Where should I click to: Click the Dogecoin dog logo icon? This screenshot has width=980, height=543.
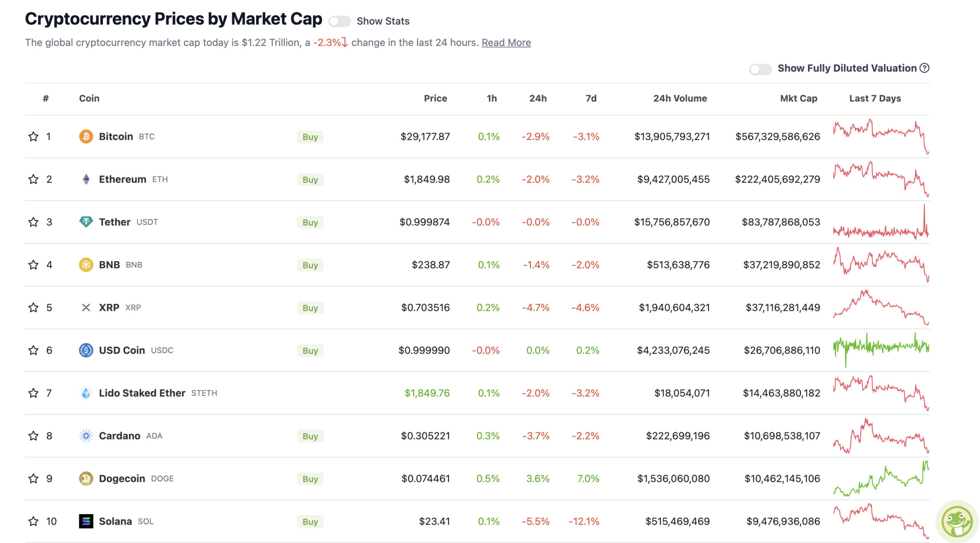[86, 479]
